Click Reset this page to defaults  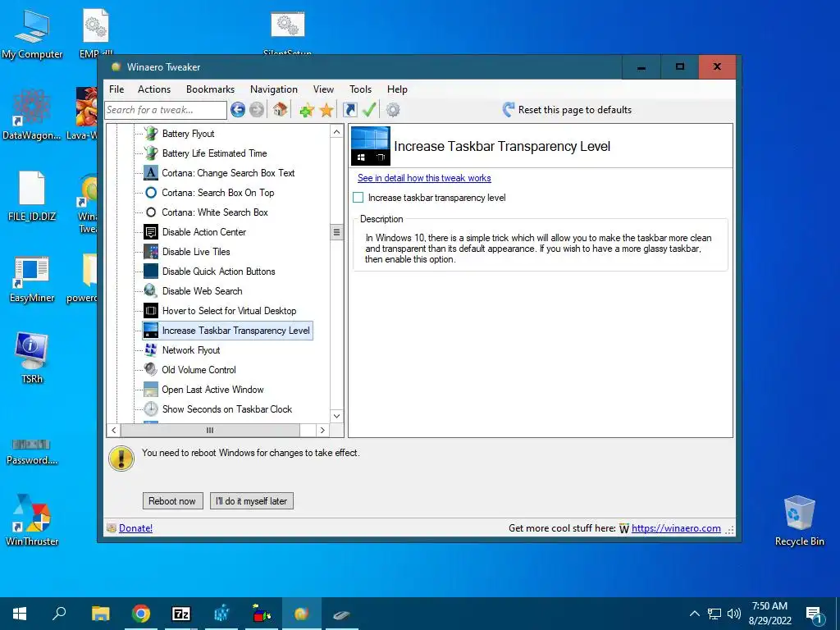tap(567, 110)
